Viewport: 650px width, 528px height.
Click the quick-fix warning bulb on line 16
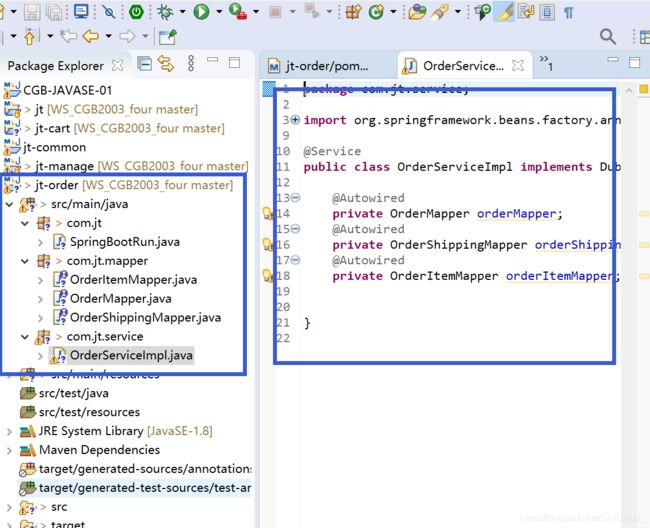pyautogui.click(x=268, y=245)
